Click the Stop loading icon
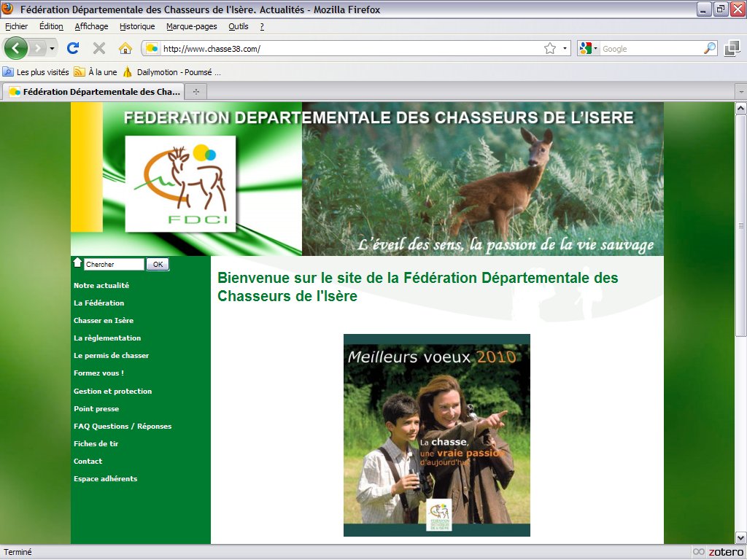This screenshot has width=747, height=560. coord(99,48)
